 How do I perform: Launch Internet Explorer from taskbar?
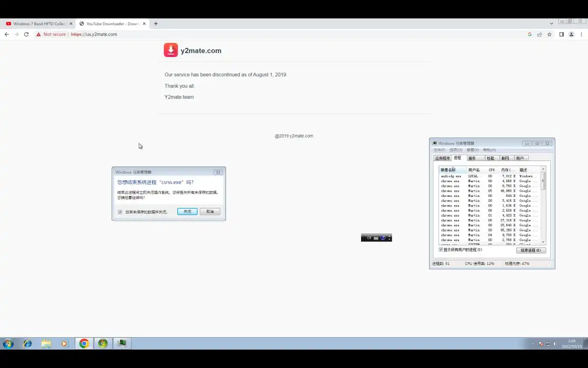point(28,344)
